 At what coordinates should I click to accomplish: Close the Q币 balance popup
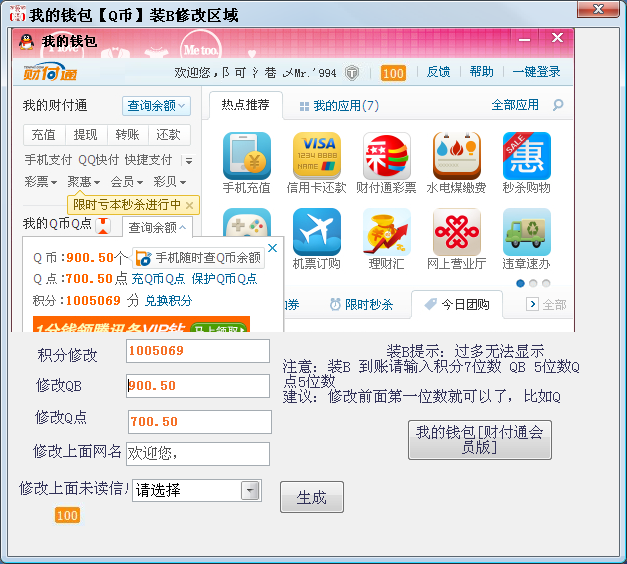272,248
